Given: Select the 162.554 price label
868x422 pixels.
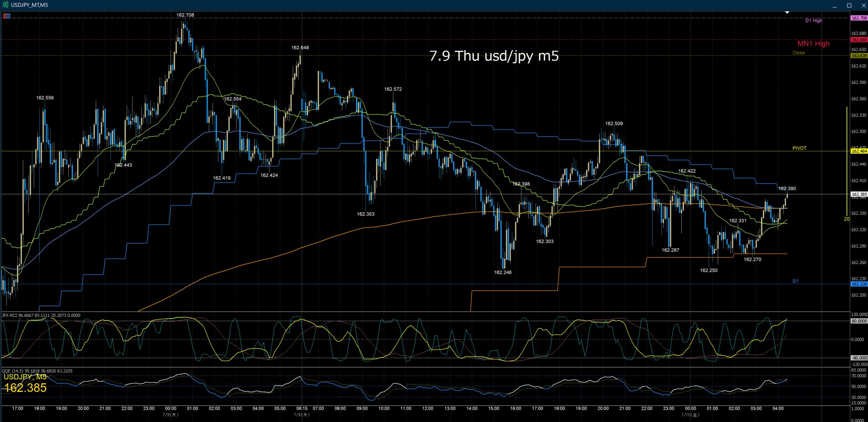Looking at the screenshot, I should tap(233, 99).
